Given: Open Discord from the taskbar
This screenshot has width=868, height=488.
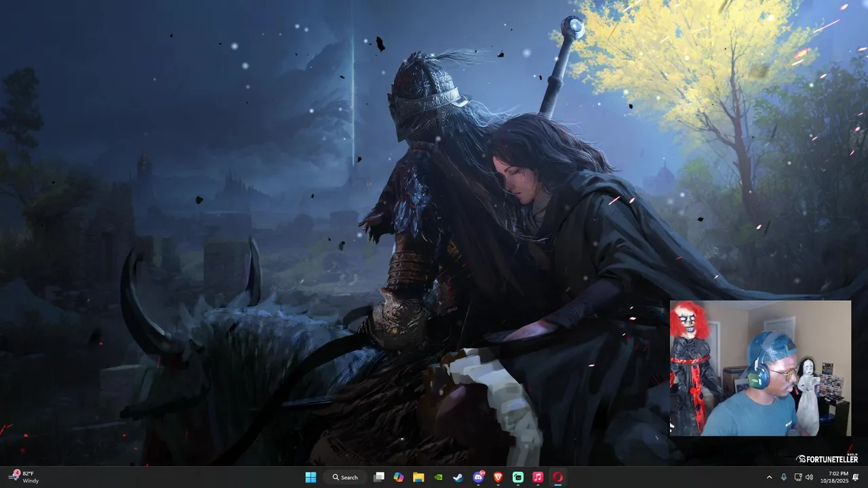Looking at the screenshot, I should [479, 477].
